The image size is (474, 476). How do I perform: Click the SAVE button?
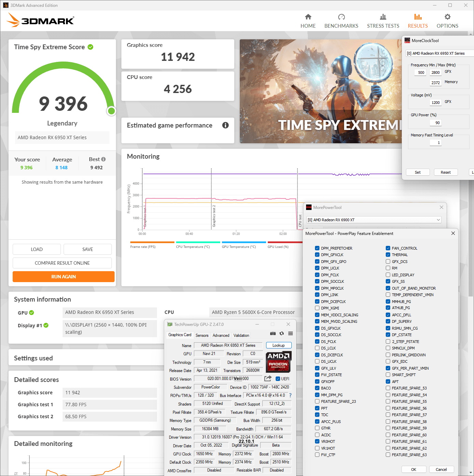click(88, 249)
